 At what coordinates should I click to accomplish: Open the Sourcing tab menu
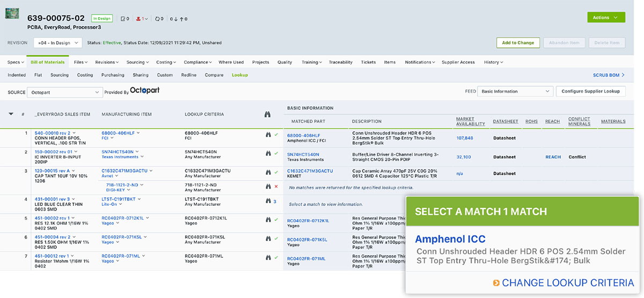137,62
